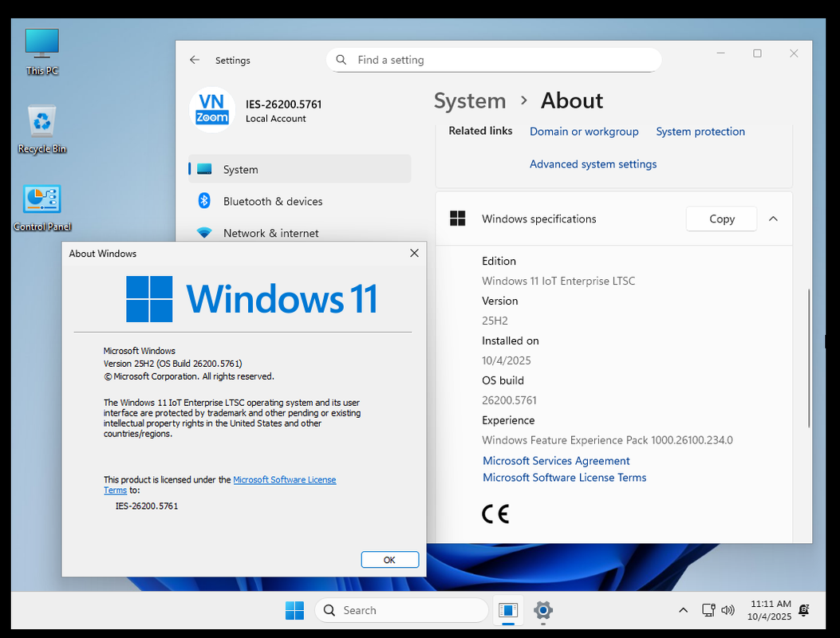The image size is (840, 638).
Task: Show hidden tray icons chevron
Action: (x=683, y=610)
